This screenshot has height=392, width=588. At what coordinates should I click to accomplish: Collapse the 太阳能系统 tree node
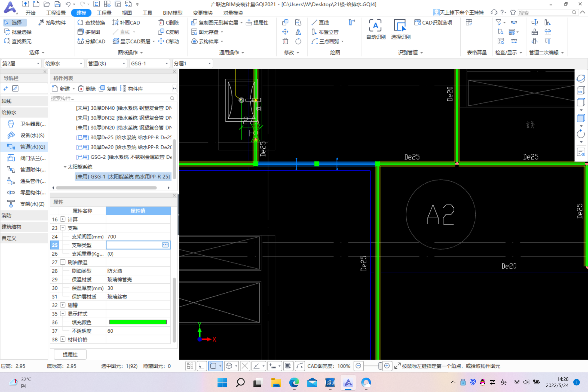65,167
